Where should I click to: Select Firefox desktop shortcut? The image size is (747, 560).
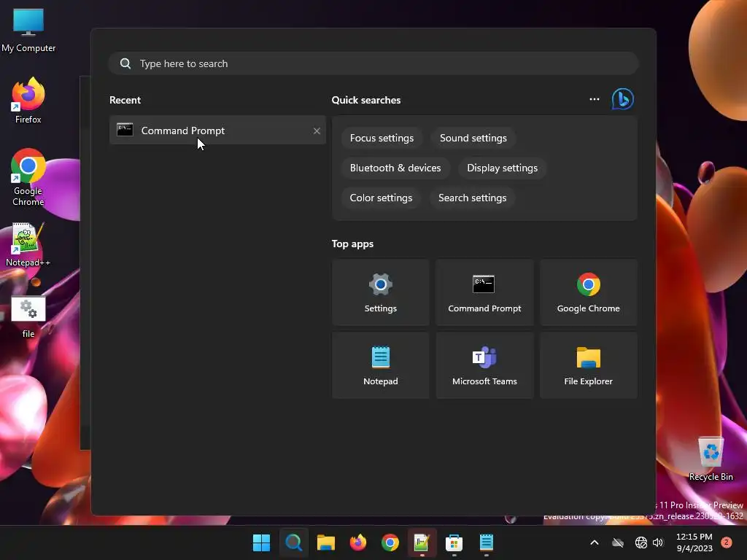point(28,101)
